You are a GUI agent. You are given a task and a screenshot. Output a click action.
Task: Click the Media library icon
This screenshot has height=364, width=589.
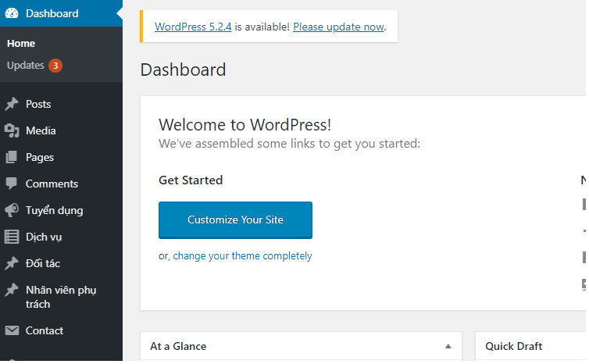point(12,131)
